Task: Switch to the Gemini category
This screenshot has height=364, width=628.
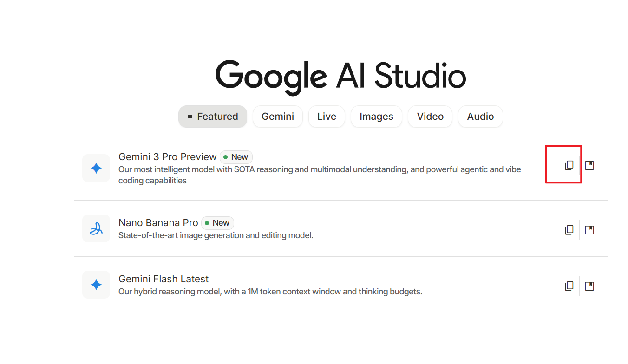Action: [277, 117]
